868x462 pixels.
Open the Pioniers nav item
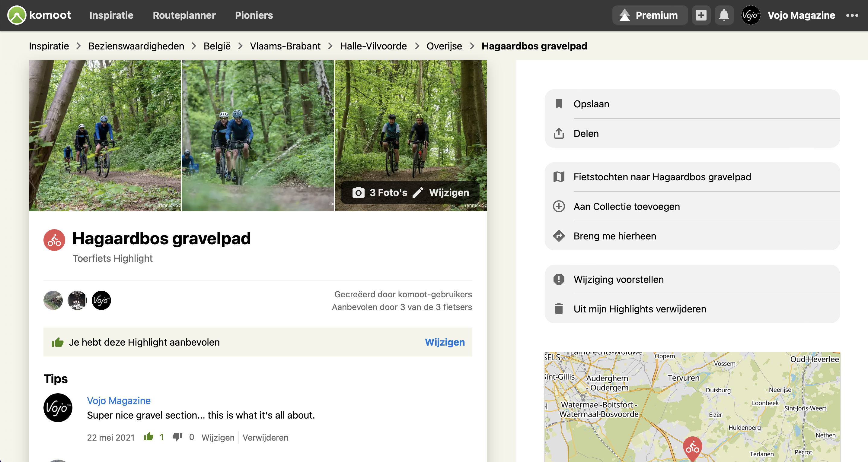tap(254, 15)
